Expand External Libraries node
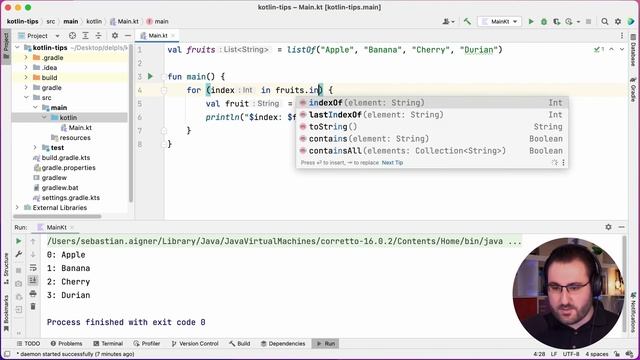This screenshot has height=360, width=640. click(17, 207)
